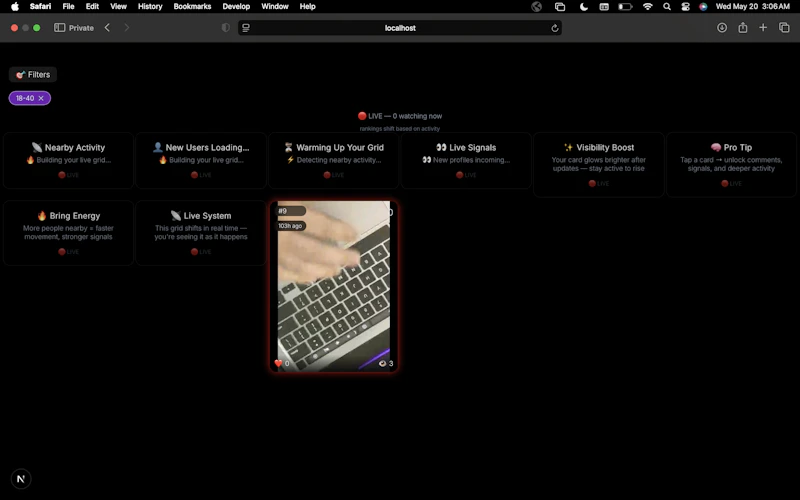The image size is (800, 500).
Task: Open the New Users Loading card
Action: pos(201,160)
